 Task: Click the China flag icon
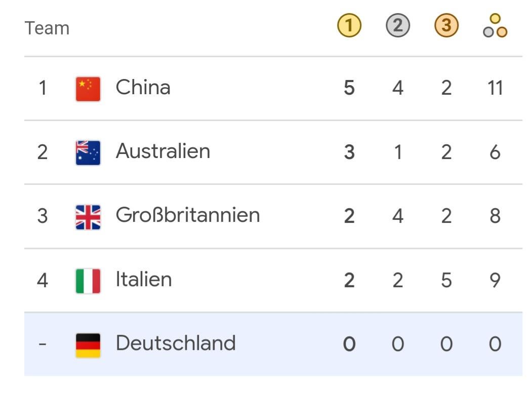[x=88, y=89]
